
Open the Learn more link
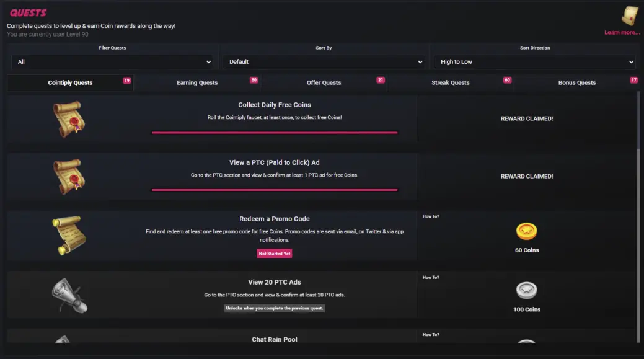tap(622, 32)
